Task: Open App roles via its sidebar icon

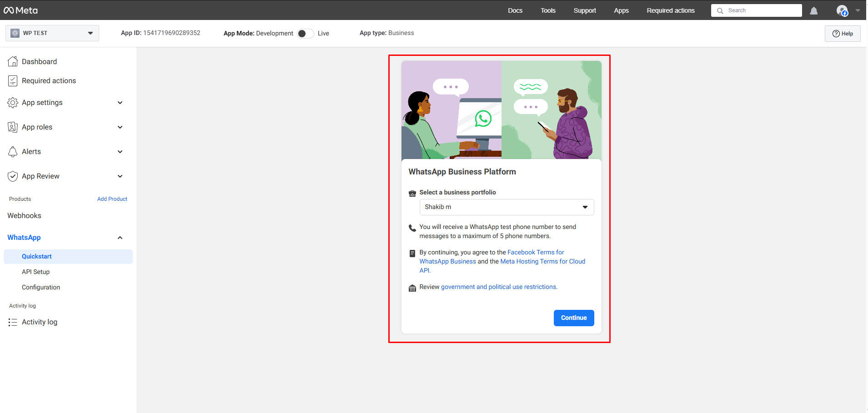Action: pyautogui.click(x=13, y=127)
